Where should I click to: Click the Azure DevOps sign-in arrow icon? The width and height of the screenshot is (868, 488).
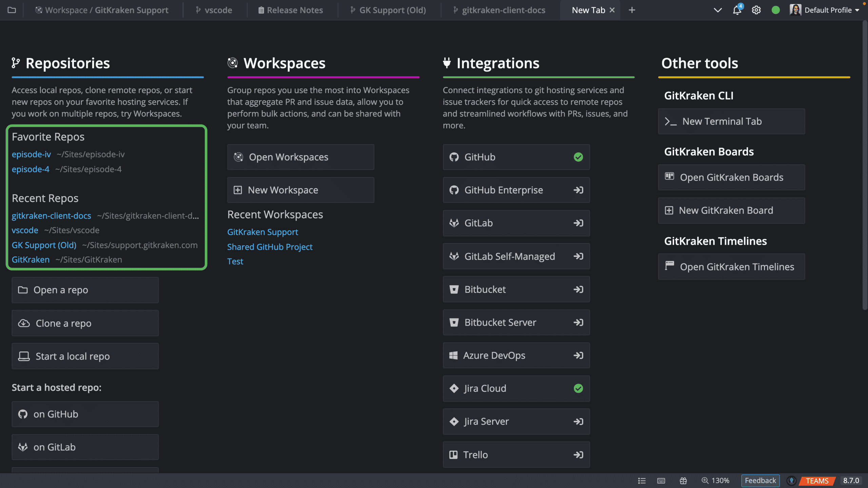coord(578,355)
